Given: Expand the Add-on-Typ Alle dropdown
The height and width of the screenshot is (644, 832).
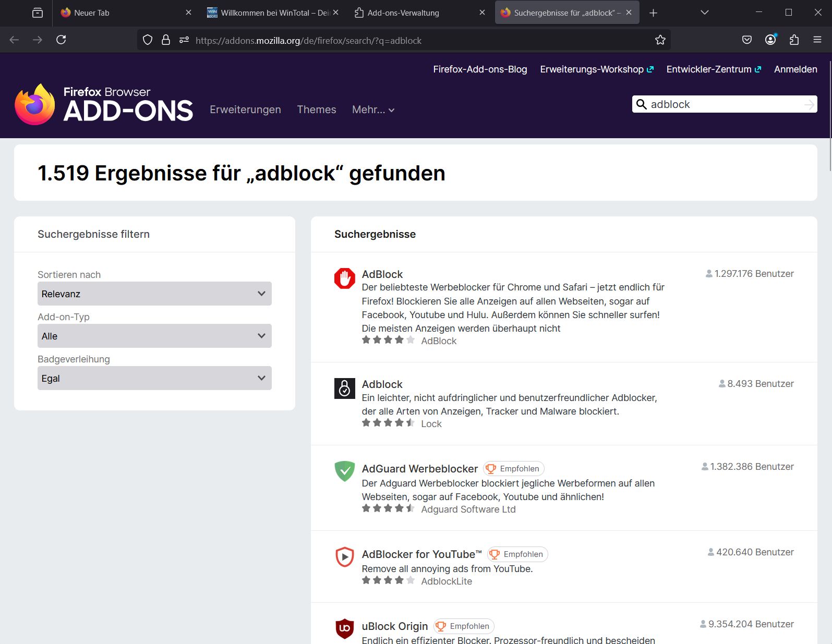Looking at the screenshot, I should [x=154, y=336].
